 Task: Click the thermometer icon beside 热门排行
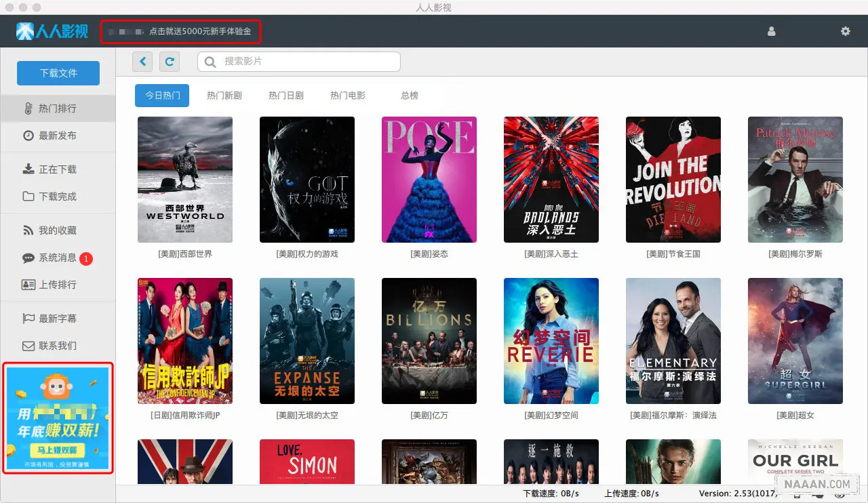(x=28, y=108)
